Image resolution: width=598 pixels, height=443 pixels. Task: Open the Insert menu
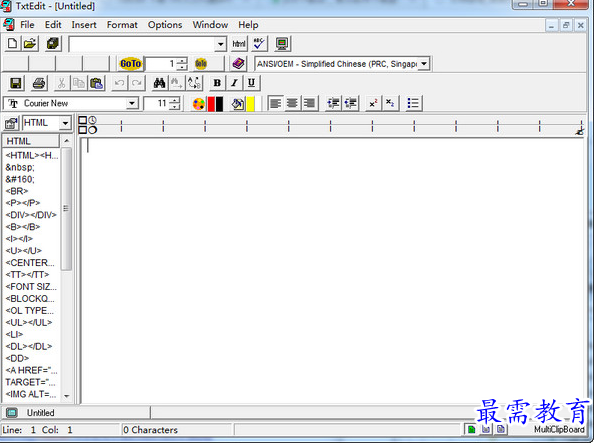[x=84, y=25]
